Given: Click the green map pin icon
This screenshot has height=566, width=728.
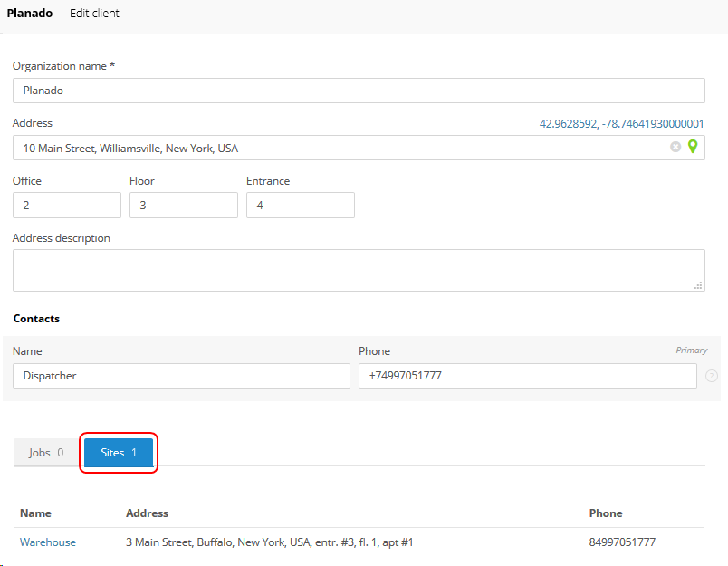Looking at the screenshot, I should point(693,147).
